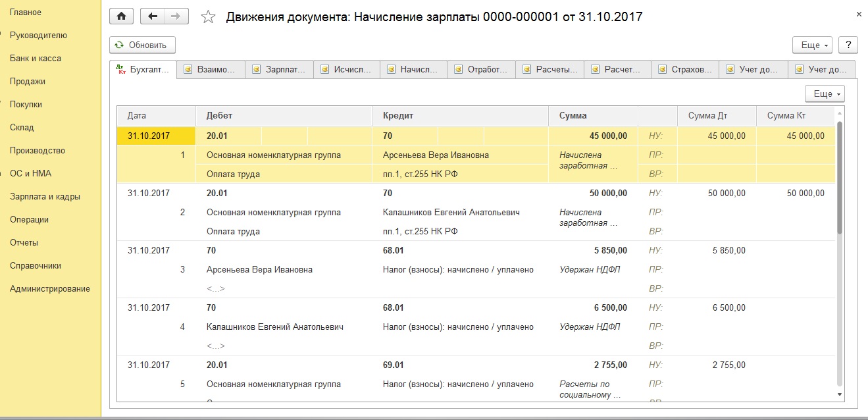Open Зарплата и кадры section
This screenshot has width=868, height=420.
[45, 196]
